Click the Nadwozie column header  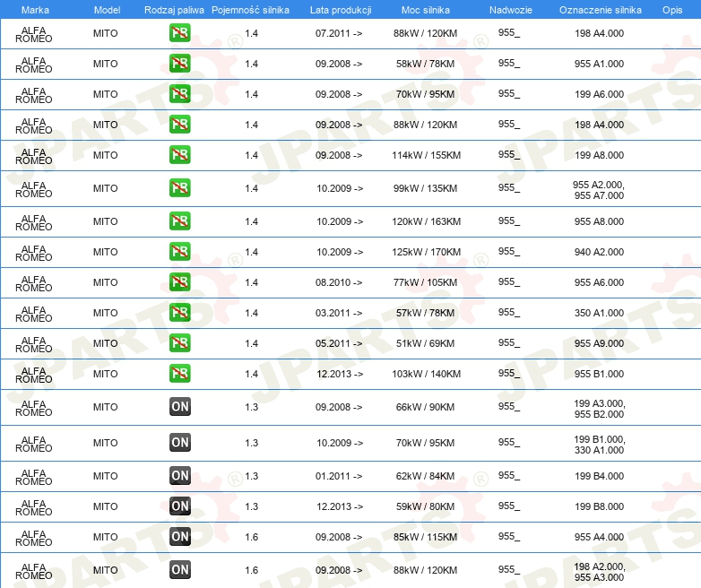pyautogui.click(x=511, y=10)
